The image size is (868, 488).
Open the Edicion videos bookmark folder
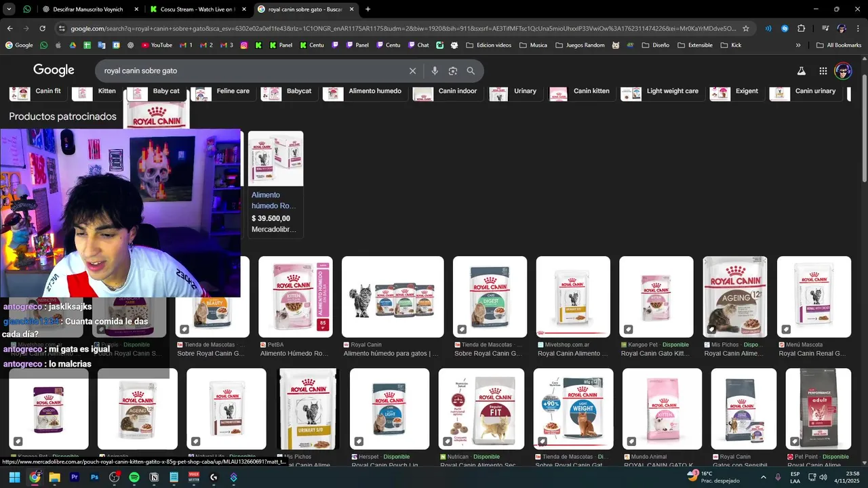coord(488,45)
